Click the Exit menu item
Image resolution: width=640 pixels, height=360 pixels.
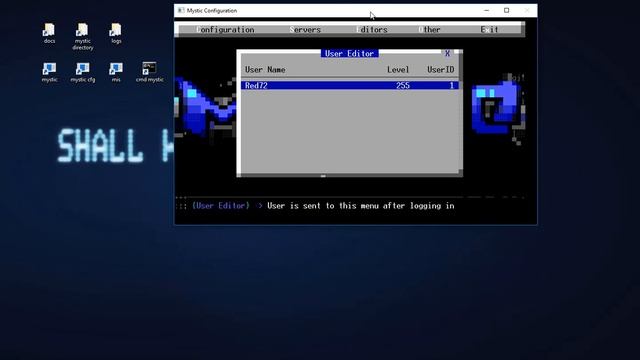coord(489,30)
